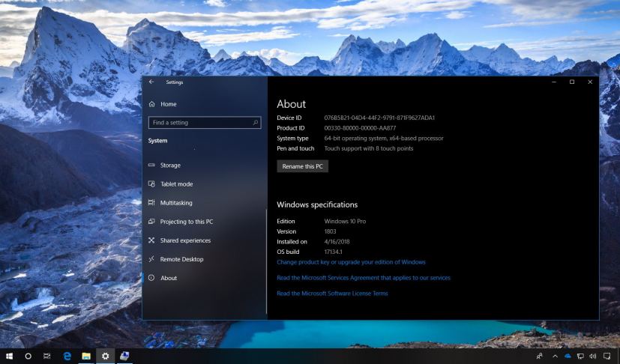Open the pinned app next to Settings on taskbar

[x=124, y=356]
